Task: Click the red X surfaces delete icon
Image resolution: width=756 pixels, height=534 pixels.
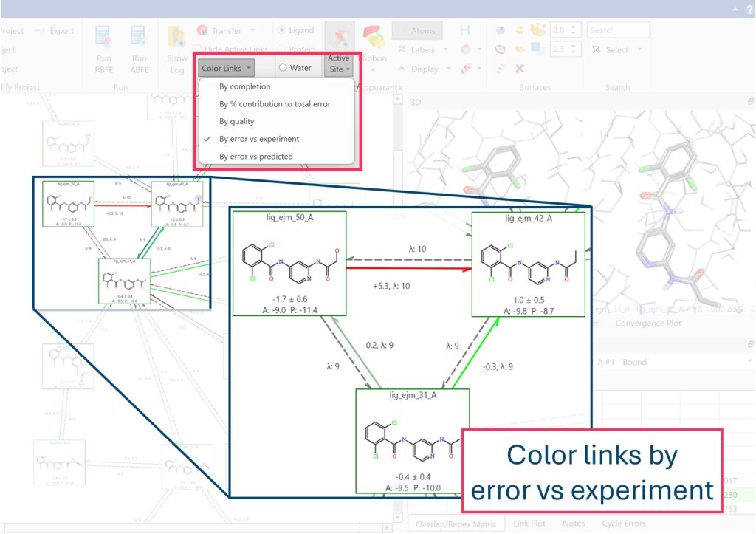Action: [x=519, y=69]
